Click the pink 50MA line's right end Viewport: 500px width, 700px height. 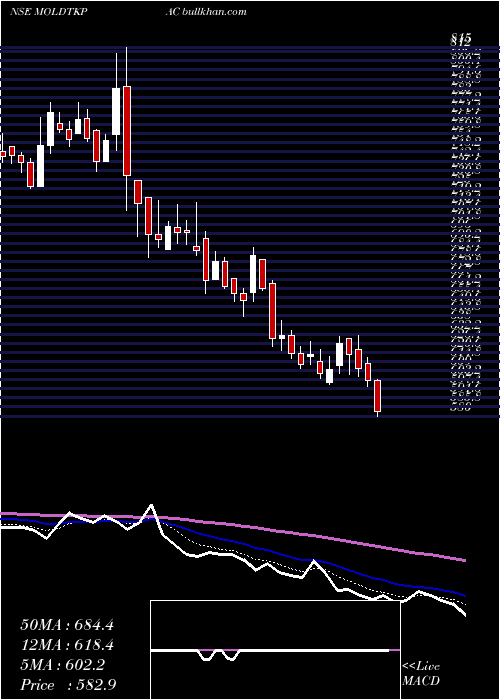coord(464,560)
